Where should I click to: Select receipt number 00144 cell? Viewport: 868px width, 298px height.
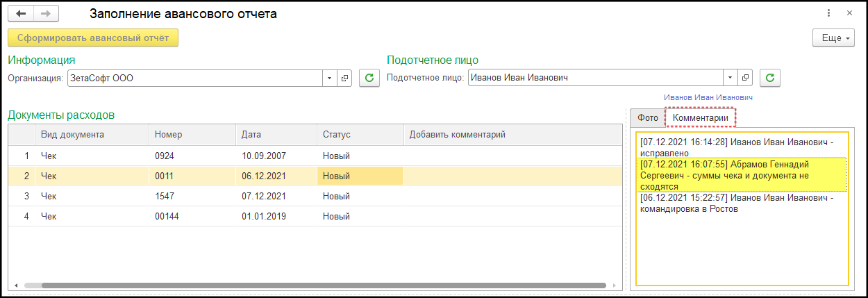pos(193,217)
